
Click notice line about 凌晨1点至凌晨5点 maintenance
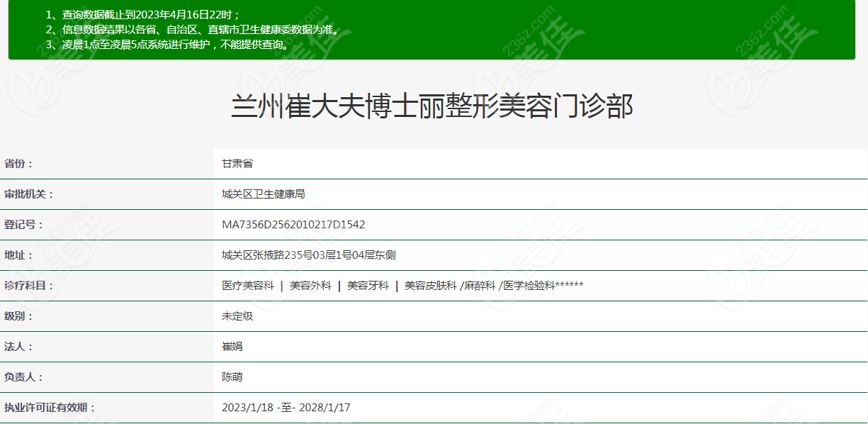point(168,45)
